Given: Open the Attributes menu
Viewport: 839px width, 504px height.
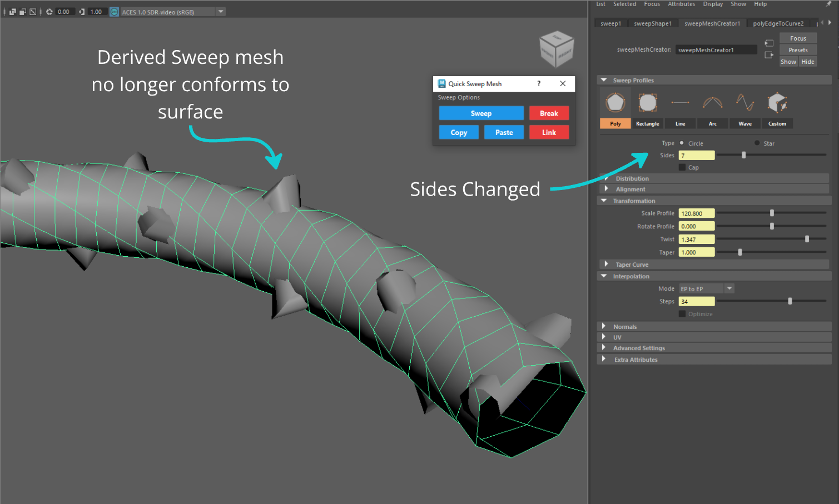Looking at the screenshot, I should [681, 4].
